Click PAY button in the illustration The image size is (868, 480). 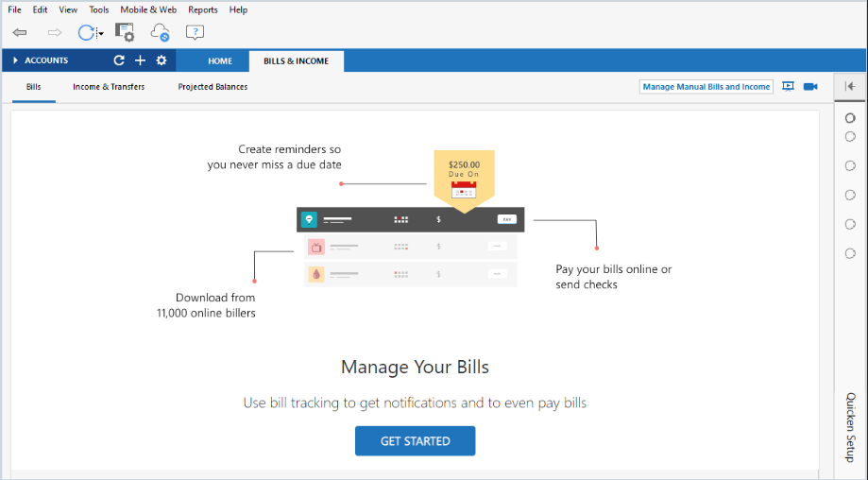coord(506,219)
